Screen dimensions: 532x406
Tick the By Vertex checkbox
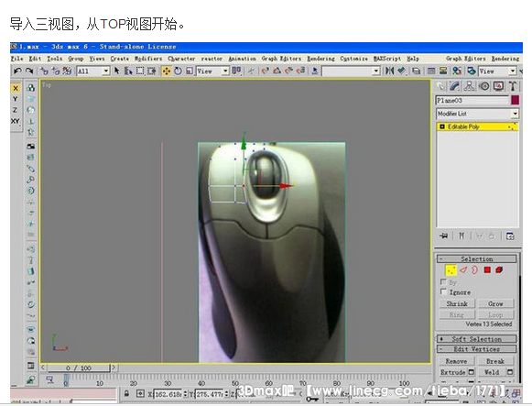pos(443,281)
